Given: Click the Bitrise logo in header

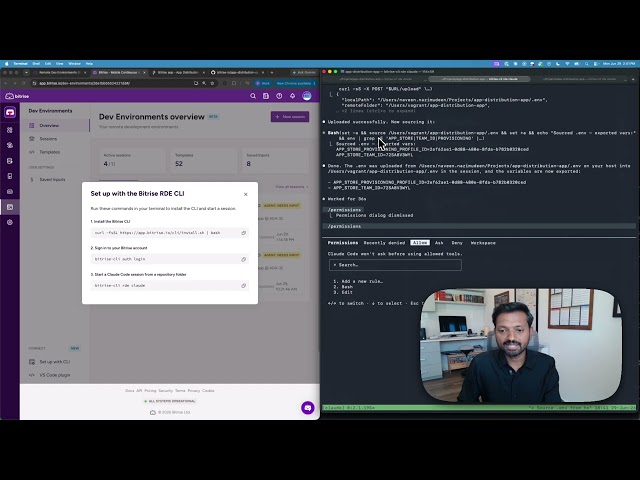Looking at the screenshot, I should [x=17, y=96].
